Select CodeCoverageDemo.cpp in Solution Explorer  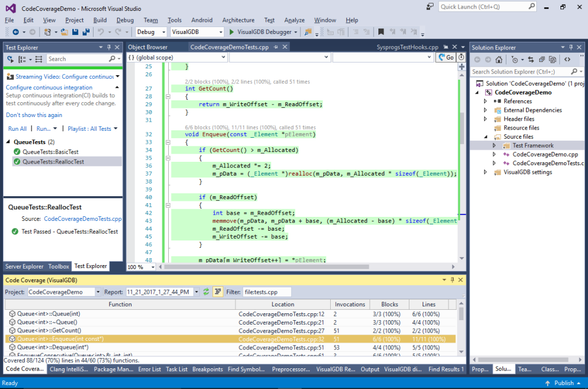pyautogui.click(x=545, y=154)
